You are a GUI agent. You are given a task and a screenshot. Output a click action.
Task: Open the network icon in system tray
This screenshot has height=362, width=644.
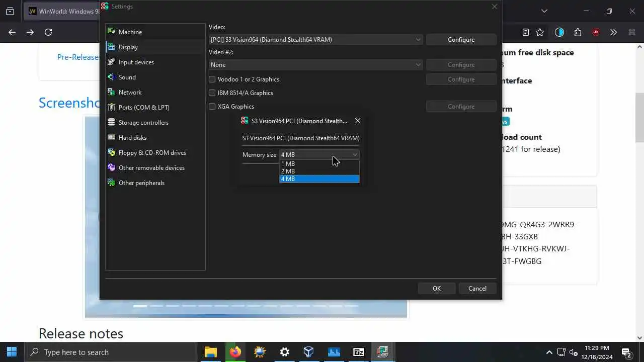pos(561,352)
